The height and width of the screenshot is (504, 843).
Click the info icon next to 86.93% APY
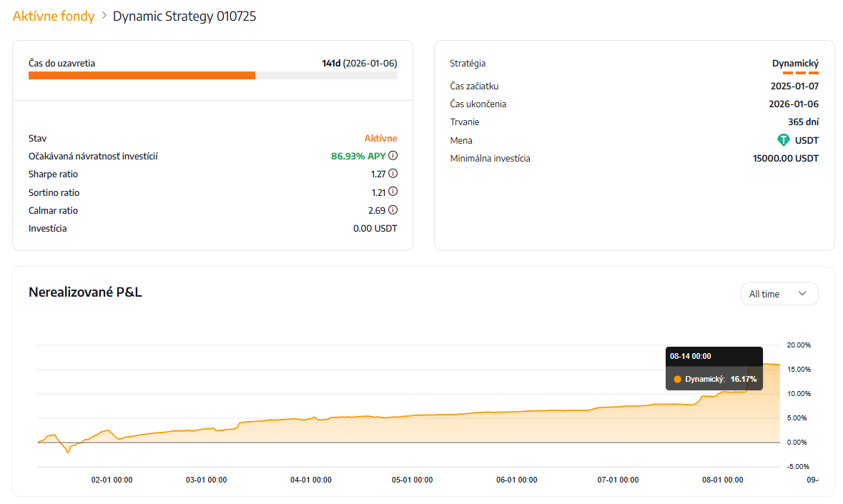pyautogui.click(x=393, y=156)
